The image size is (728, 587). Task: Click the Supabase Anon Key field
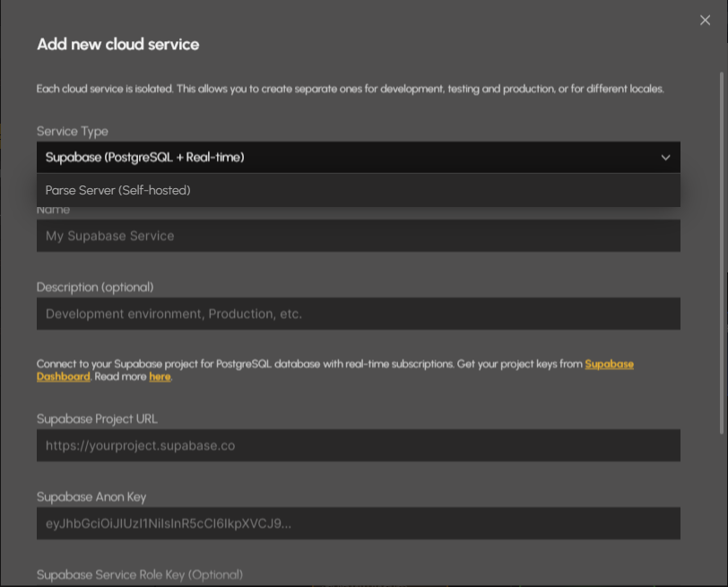click(x=359, y=523)
